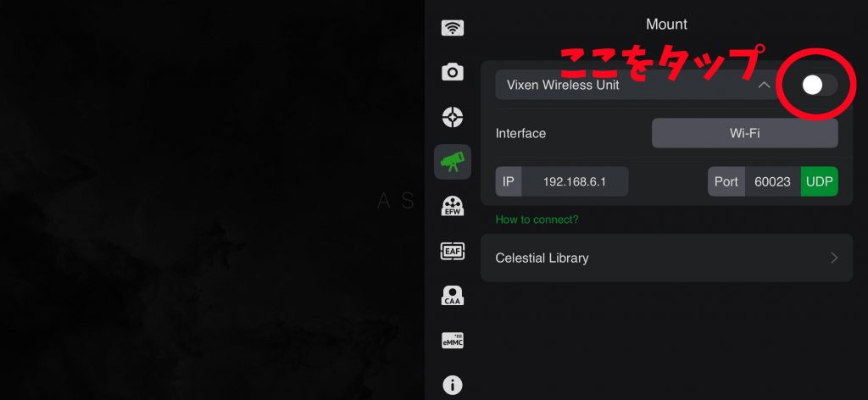Select the green telescope mount icon
Screen dimensions: 868x400
tap(453, 162)
